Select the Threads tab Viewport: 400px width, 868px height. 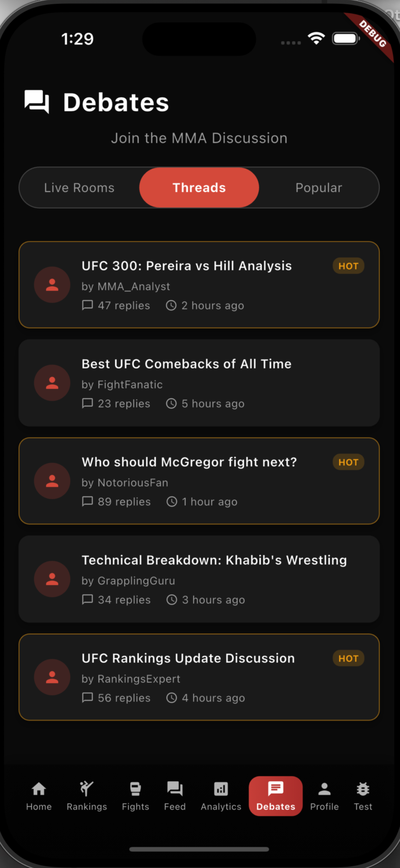[199, 188]
